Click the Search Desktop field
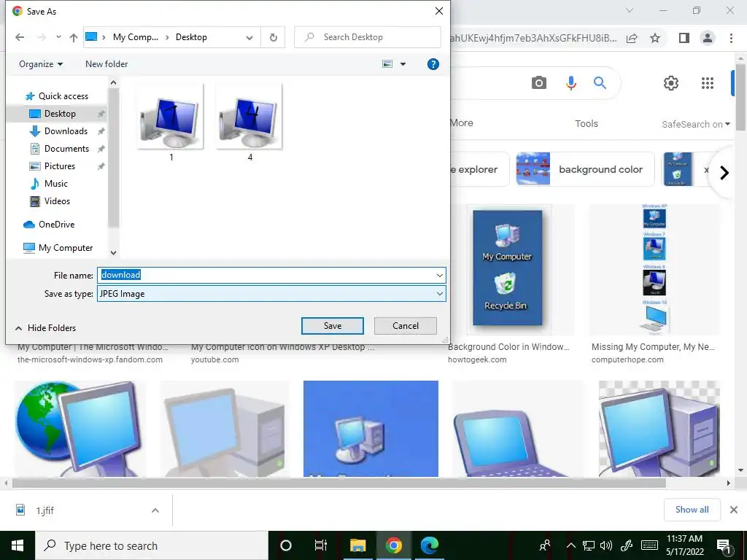This screenshot has height=560, width=747. [x=368, y=37]
